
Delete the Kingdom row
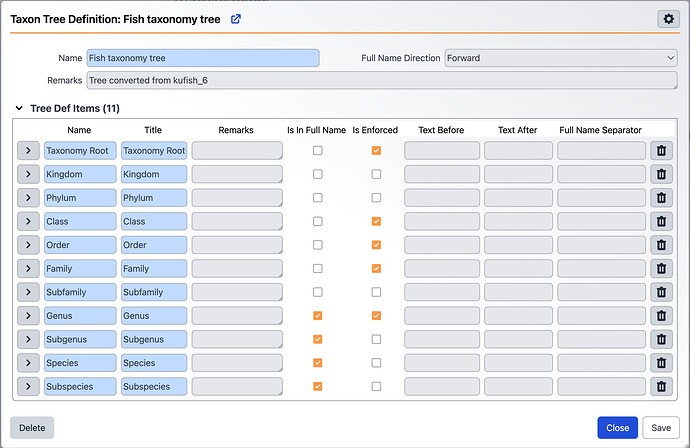pos(661,174)
